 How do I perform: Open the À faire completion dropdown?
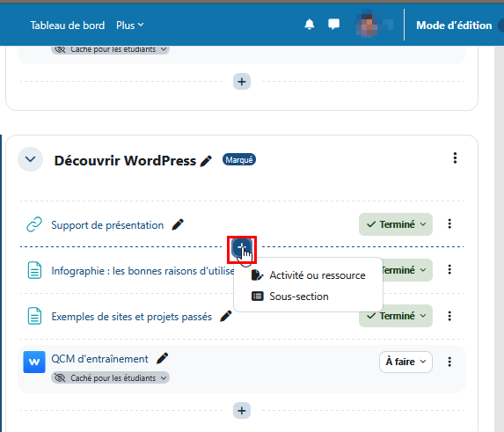coord(405,362)
